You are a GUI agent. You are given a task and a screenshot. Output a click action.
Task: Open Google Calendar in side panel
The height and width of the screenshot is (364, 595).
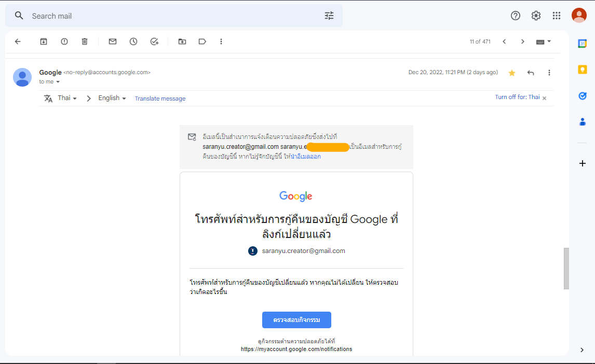point(583,44)
